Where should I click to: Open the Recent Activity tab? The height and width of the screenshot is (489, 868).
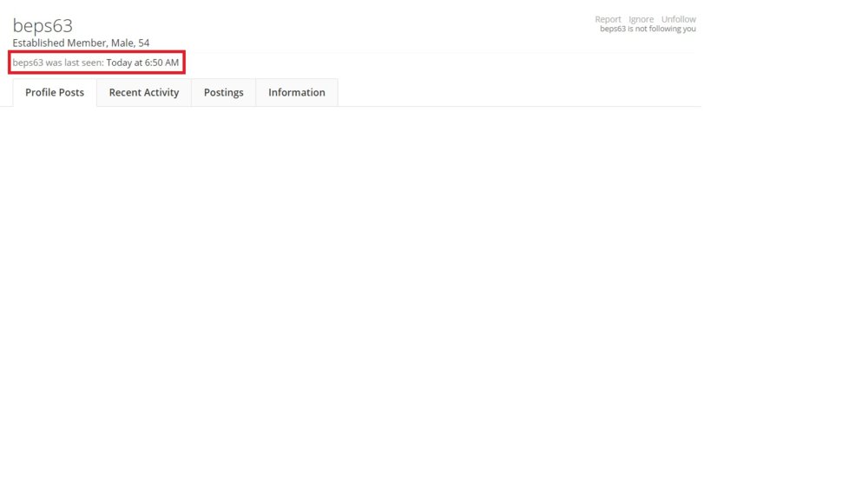click(x=144, y=93)
